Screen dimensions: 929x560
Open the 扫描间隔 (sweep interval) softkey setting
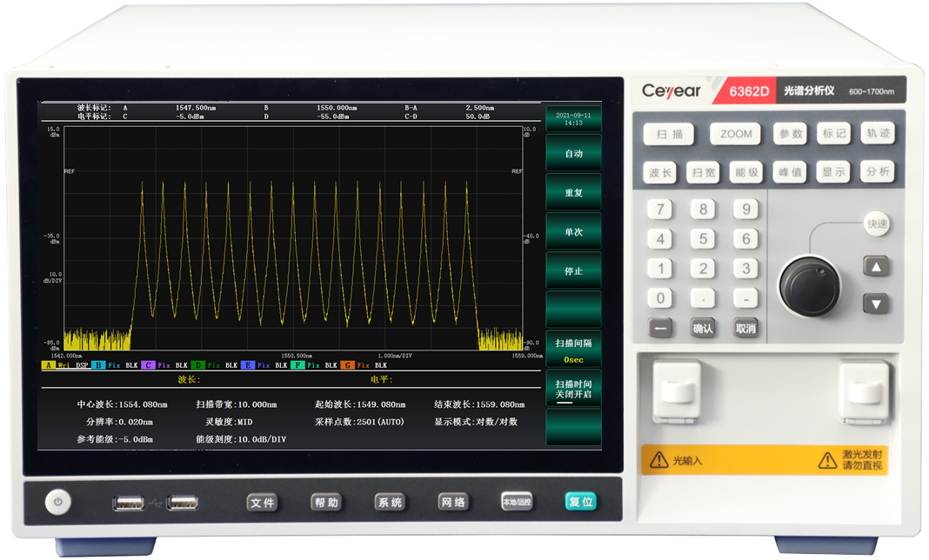573,350
